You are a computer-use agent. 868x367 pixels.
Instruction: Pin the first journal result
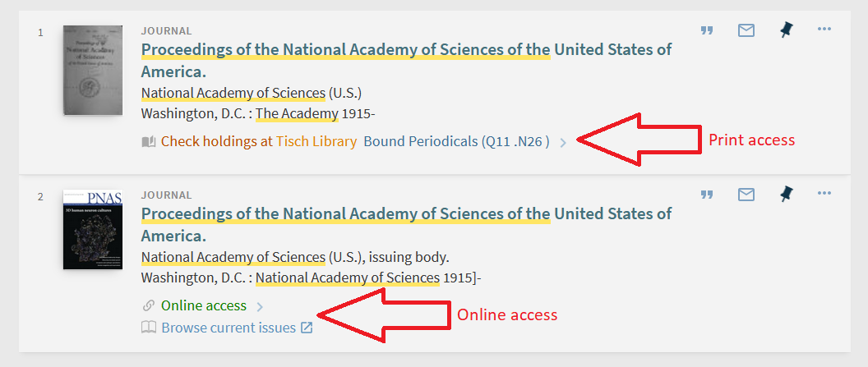pyautogui.click(x=786, y=30)
